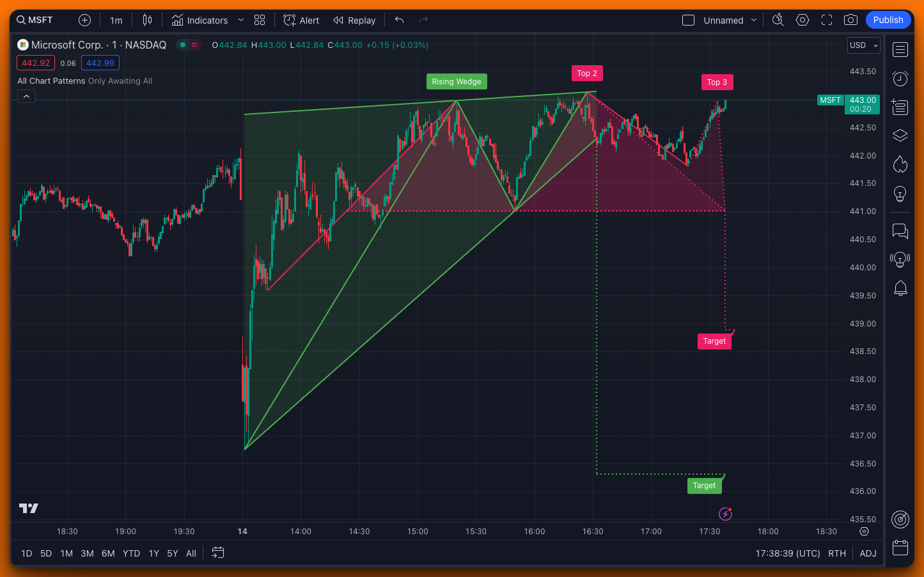The width and height of the screenshot is (924, 577).
Task: Open the candlestick chart style menu
Action: pyautogui.click(x=147, y=20)
